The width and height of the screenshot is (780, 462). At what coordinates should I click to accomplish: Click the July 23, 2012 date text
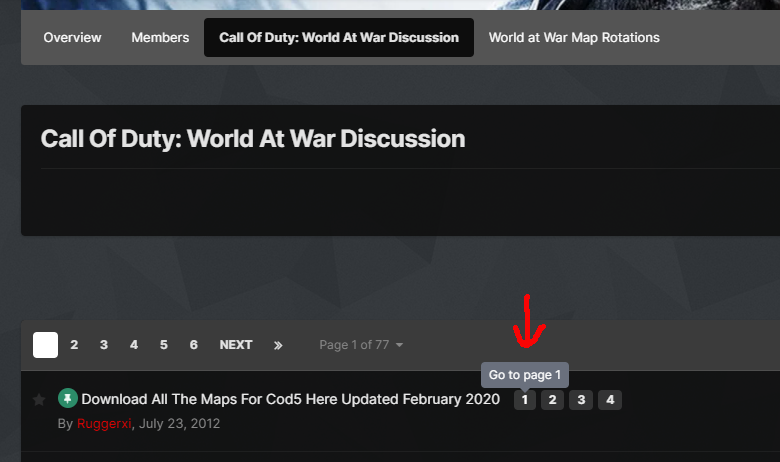click(x=179, y=424)
